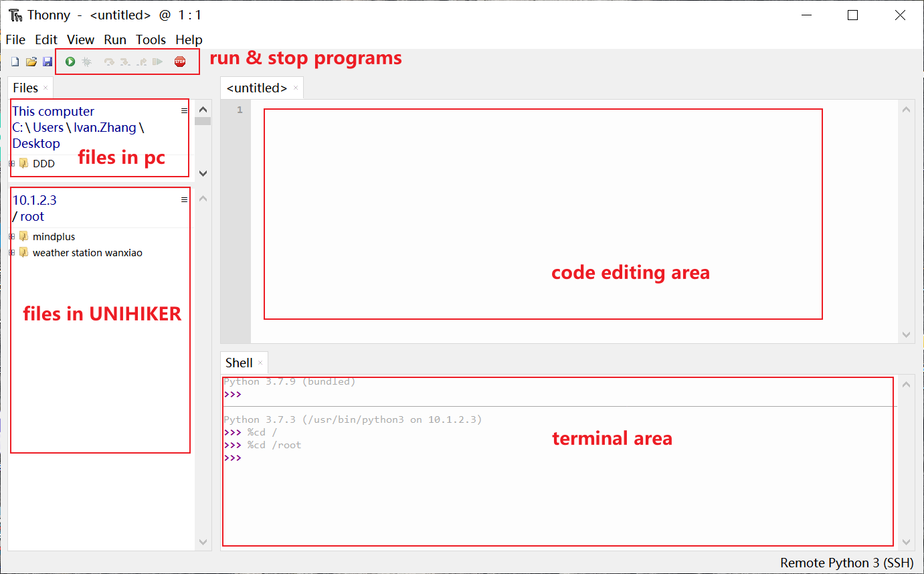Open an existing file
This screenshot has height=574, width=924.
tap(31, 61)
